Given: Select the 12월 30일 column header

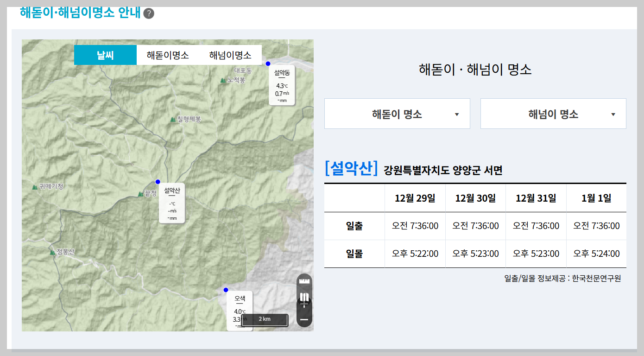Looking at the screenshot, I should tap(475, 198).
